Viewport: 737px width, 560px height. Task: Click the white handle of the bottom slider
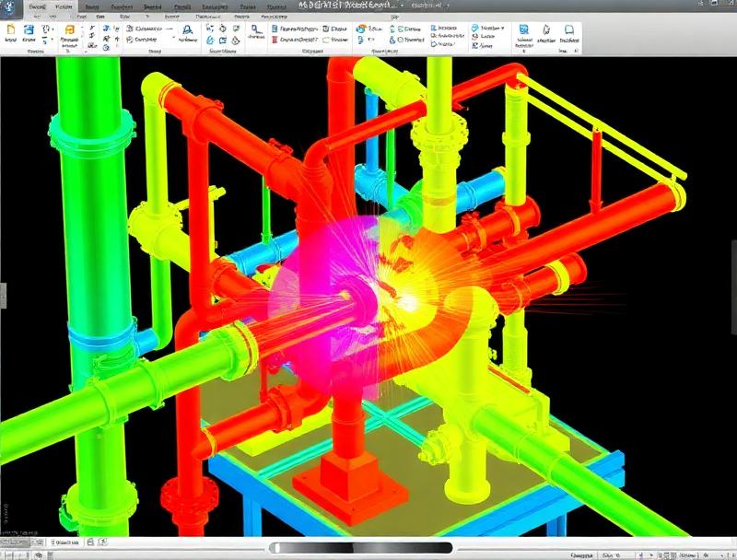277,548
